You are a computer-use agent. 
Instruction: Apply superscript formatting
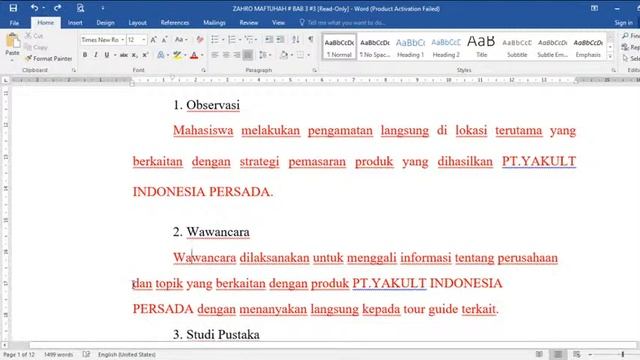pos(145,55)
